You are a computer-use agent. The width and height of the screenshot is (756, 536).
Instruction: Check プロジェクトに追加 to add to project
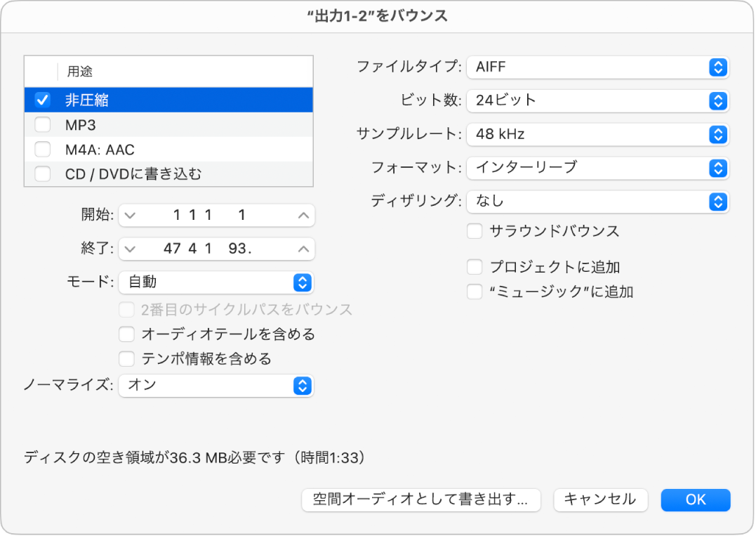[x=475, y=267]
